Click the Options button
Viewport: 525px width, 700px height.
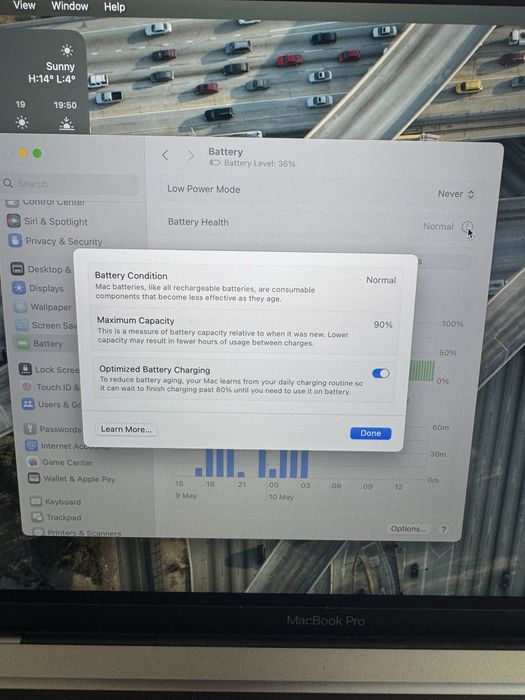pos(408,529)
